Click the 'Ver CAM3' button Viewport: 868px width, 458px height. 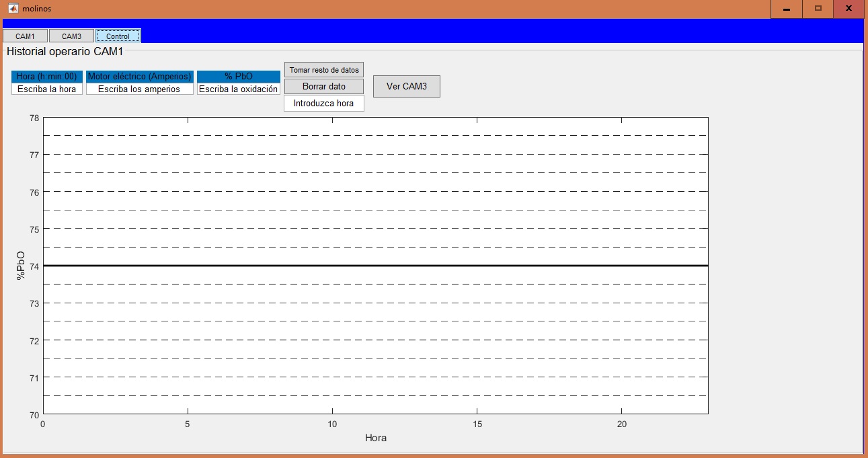point(407,86)
